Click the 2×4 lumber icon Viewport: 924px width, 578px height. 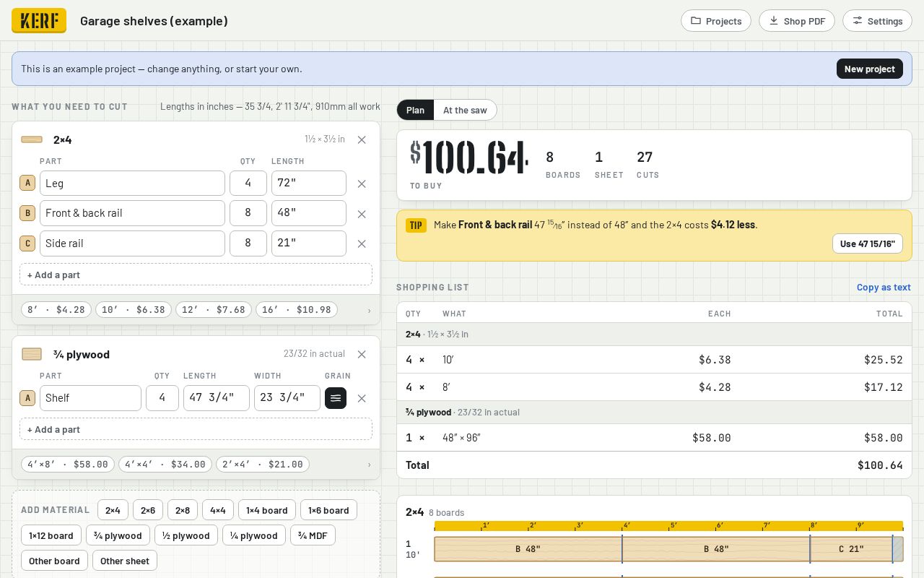click(32, 139)
